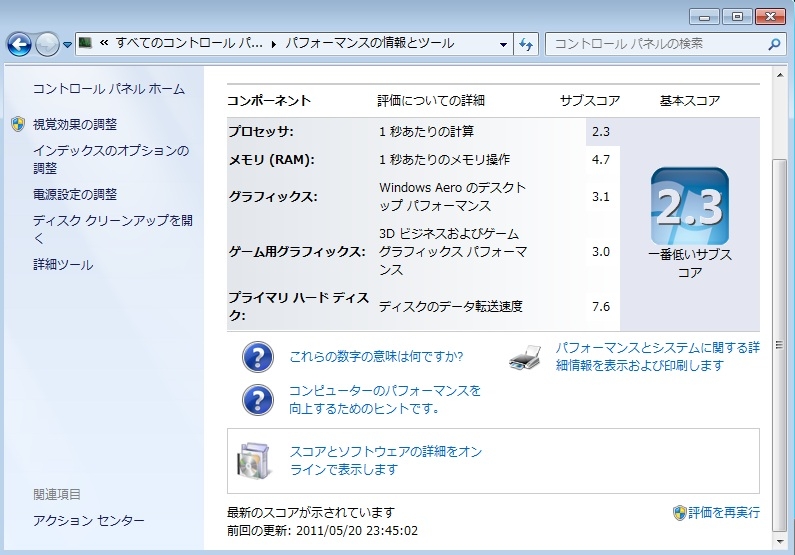This screenshot has width=795, height=555.
Task: Click 評価を再実行 to rerun assessment
Action: pos(724,512)
